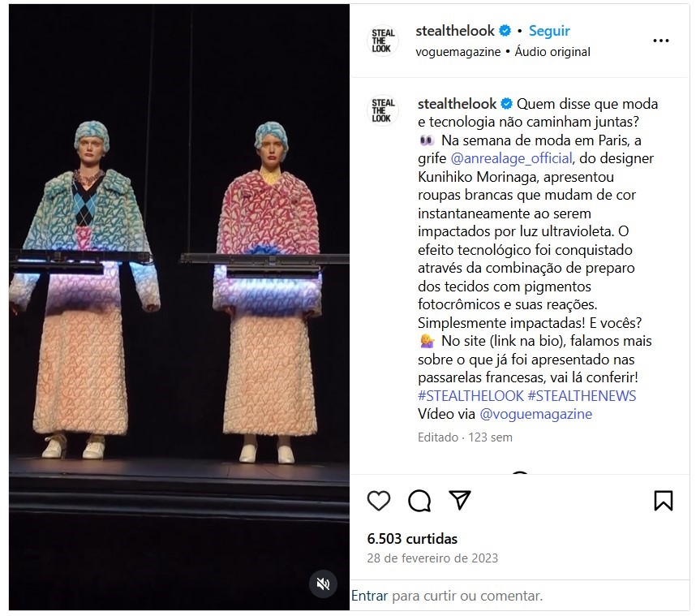Open the #STEALTHELOOK hashtag
This screenshot has height=616, width=696.
point(470,395)
